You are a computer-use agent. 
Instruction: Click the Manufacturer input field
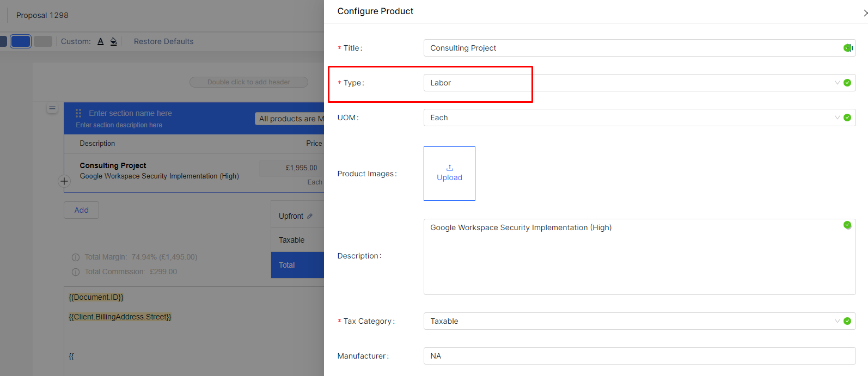click(639, 356)
